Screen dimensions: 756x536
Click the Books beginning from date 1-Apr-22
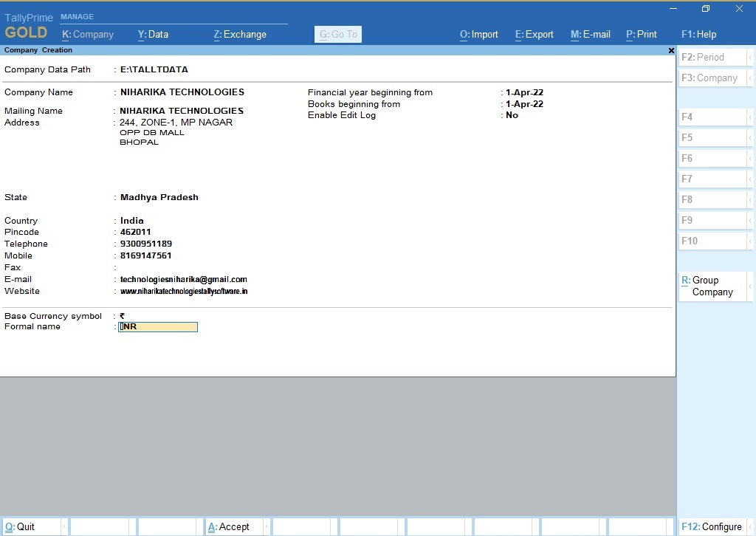[x=525, y=103]
